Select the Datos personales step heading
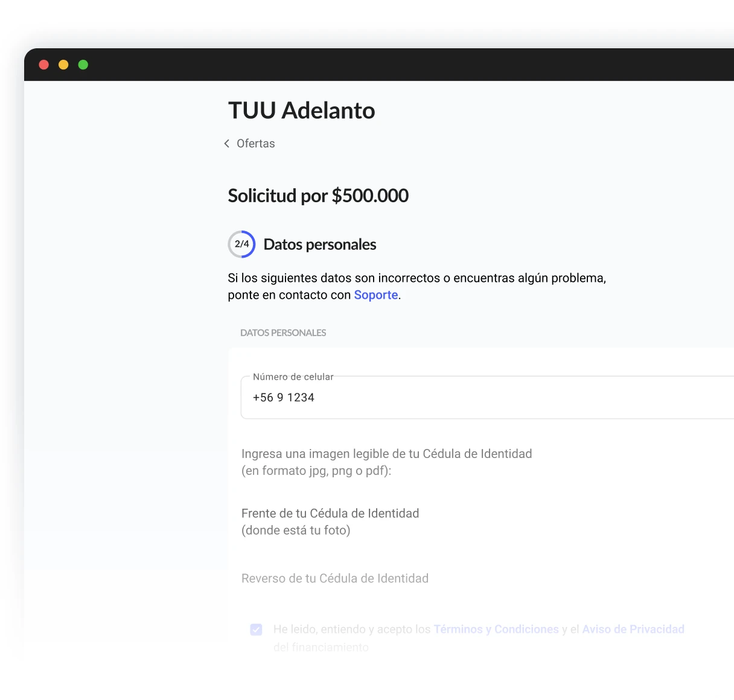Viewport: 734px width, 700px height. click(320, 244)
